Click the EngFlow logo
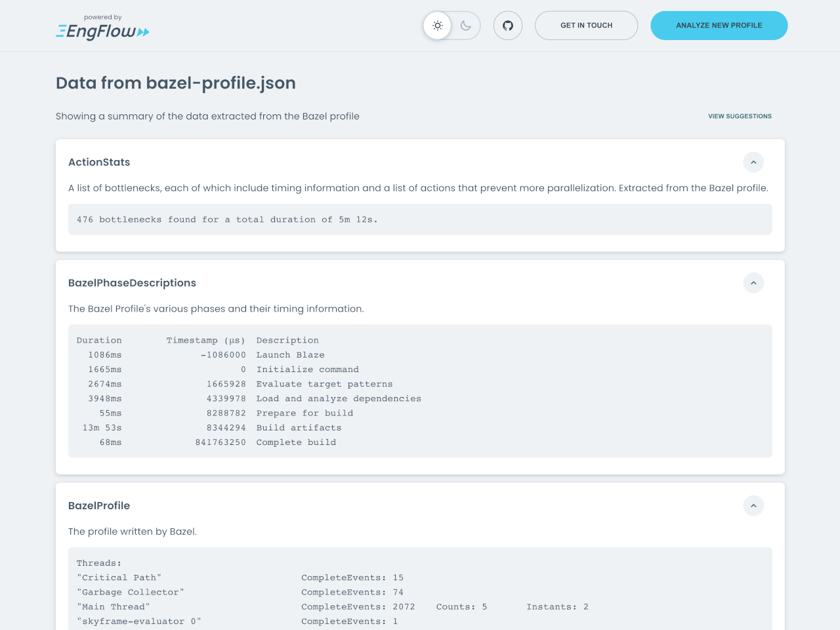 (102, 30)
